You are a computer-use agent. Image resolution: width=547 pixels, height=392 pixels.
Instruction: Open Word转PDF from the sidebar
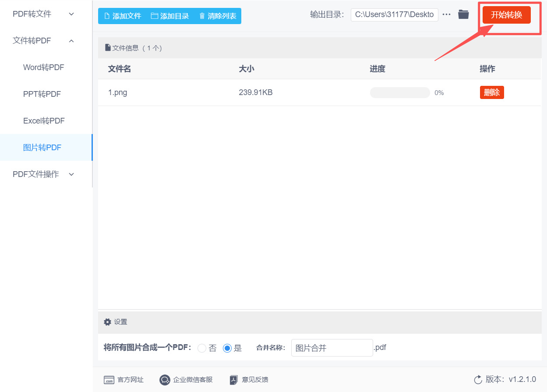pyautogui.click(x=43, y=67)
